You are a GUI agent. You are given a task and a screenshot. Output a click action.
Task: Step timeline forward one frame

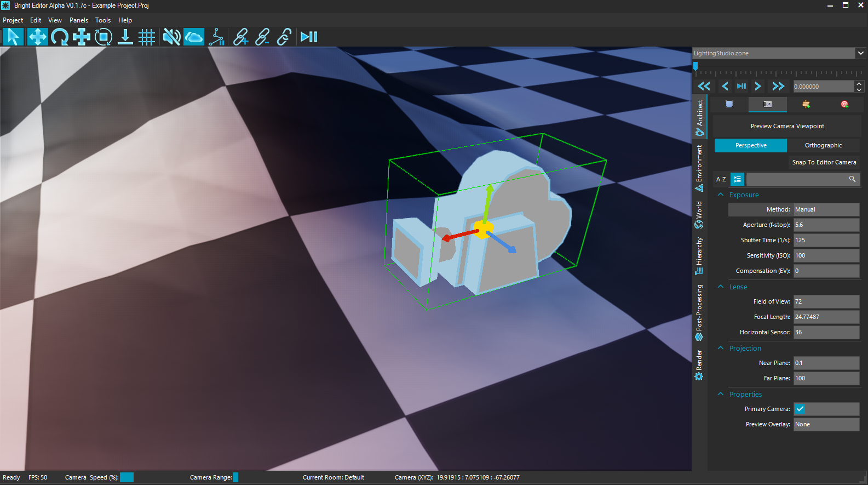tap(758, 86)
